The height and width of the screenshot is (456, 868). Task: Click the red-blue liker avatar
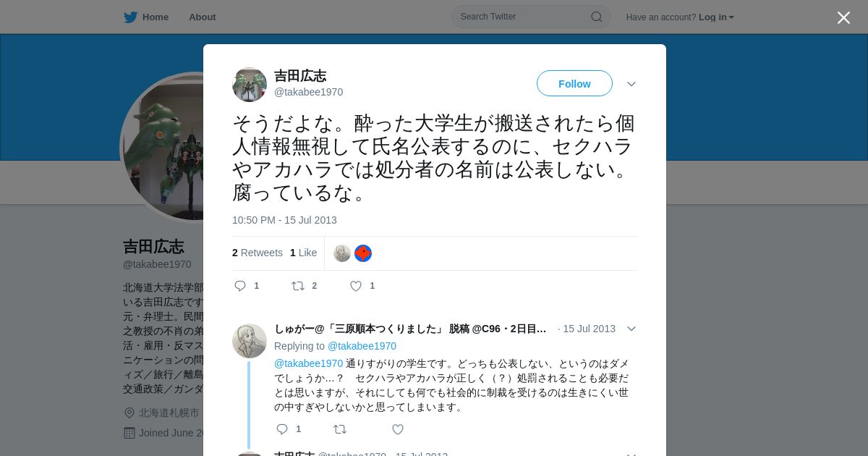(x=363, y=253)
